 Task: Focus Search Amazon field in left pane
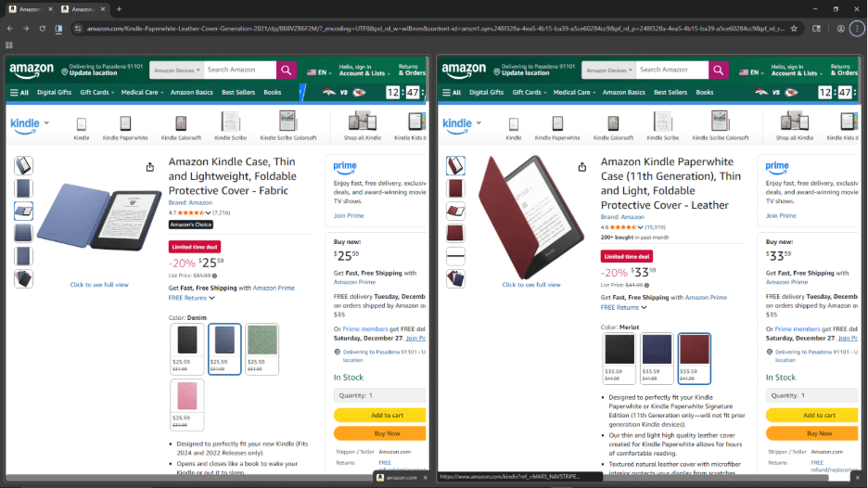pyautogui.click(x=239, y=71)
